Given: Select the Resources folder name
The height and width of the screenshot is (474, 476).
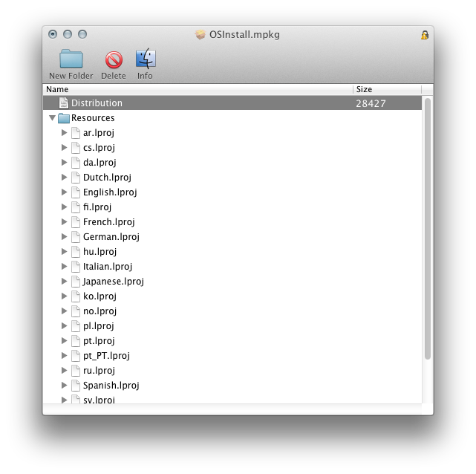Looking at the screenshot, I should [x=93, y=118].
